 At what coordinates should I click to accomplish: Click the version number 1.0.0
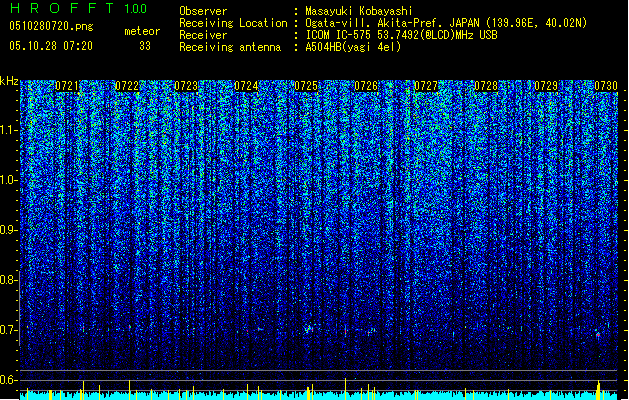pos(136,9)
